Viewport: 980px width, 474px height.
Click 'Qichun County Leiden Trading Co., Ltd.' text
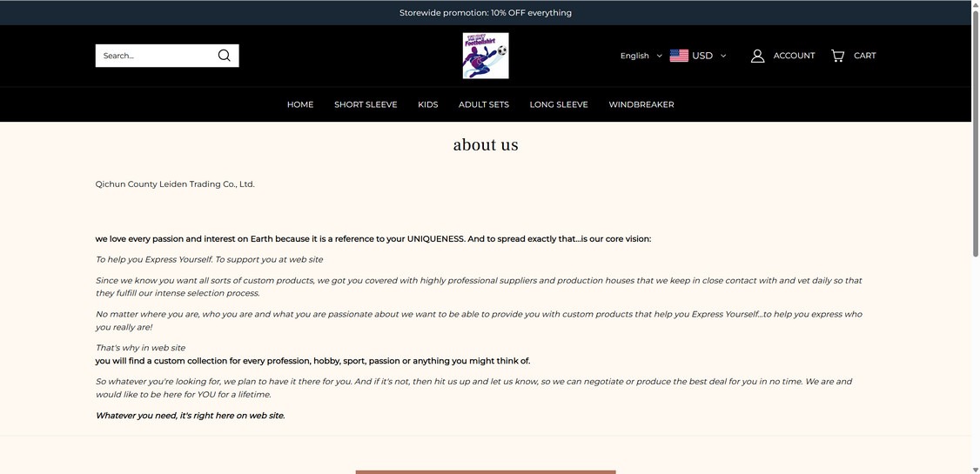175,184
